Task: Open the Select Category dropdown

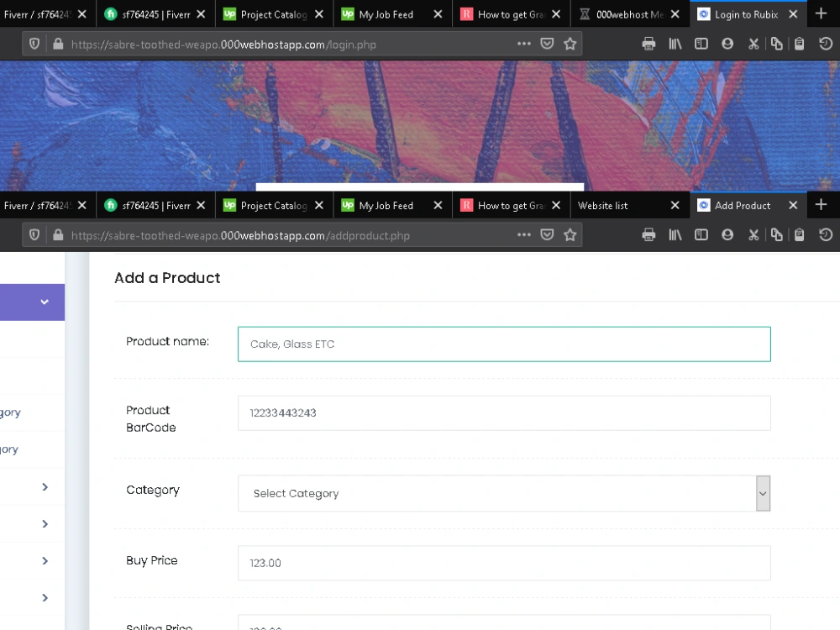Action: [x=504, y=493]
